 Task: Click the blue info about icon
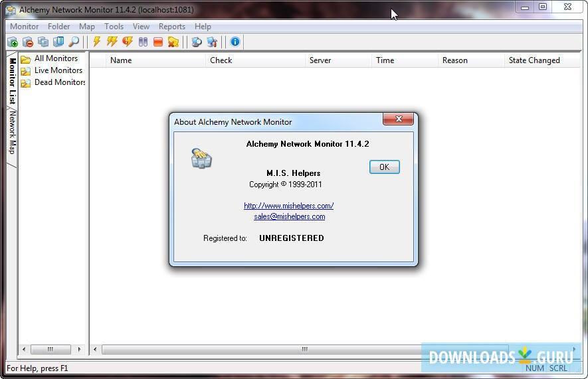click(x=235, y=42)
